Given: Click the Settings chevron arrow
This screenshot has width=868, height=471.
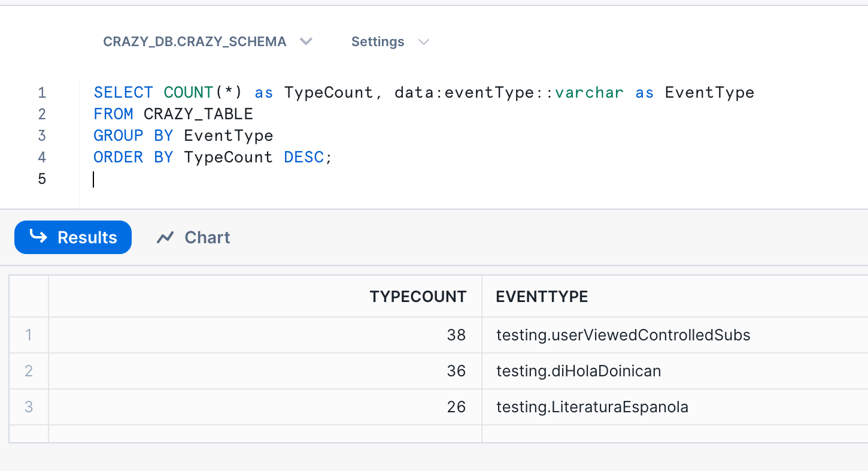Looking at the screenshot, I should (x=424, y=42).
